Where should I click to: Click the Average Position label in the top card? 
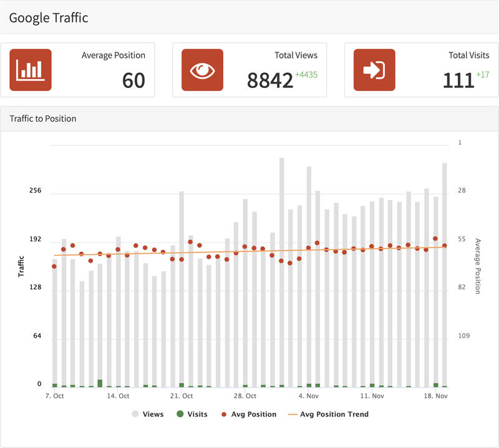pyautogui.click(x=114, y=55)
